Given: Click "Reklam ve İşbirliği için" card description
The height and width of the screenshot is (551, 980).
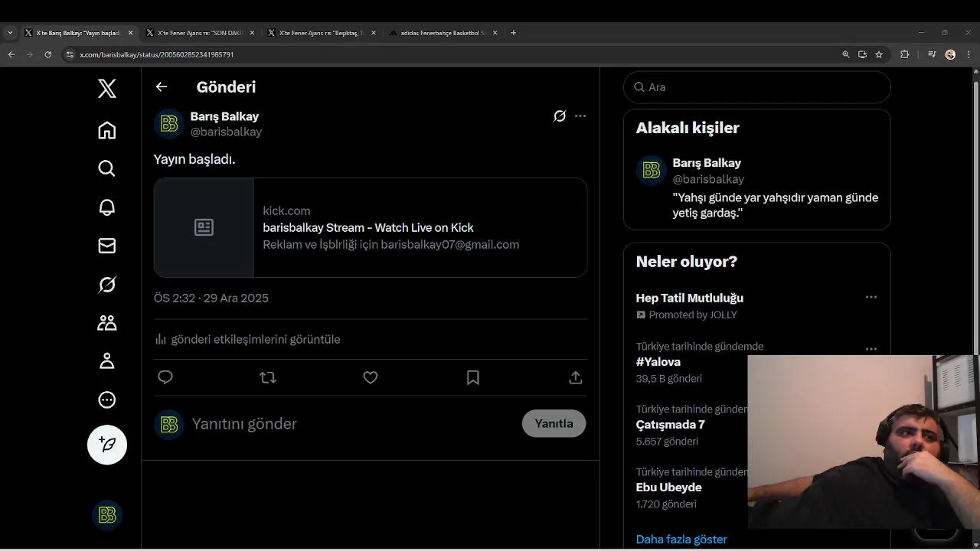Looking at the screenshot, I should pyautogui.click(x=391, y=245).
